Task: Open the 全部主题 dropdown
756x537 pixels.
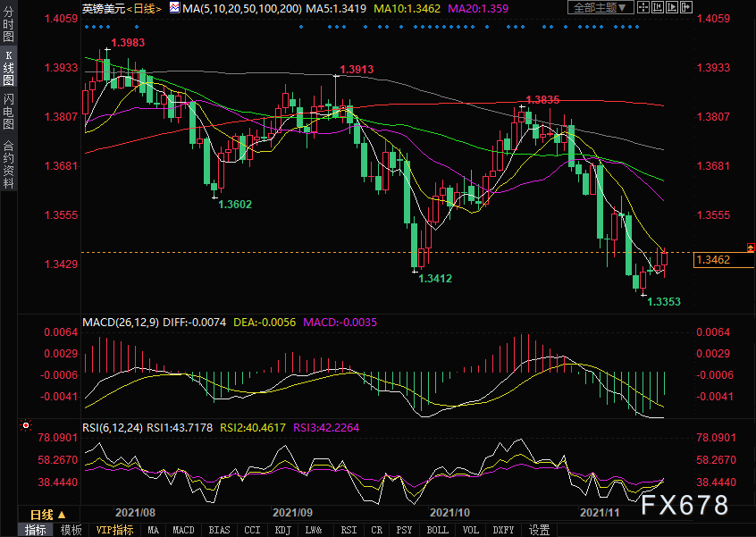Action: pyautogui.click(x=601, y=7)
